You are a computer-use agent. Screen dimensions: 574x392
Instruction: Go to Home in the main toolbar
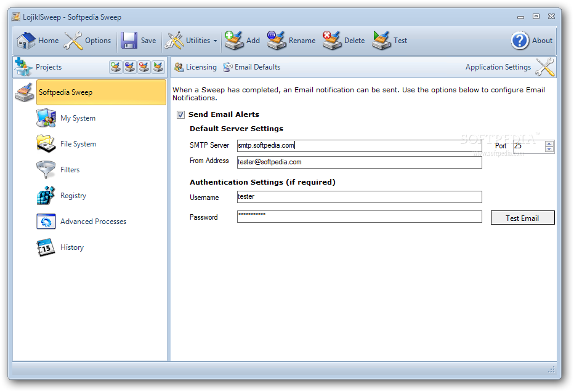[38, 41]
